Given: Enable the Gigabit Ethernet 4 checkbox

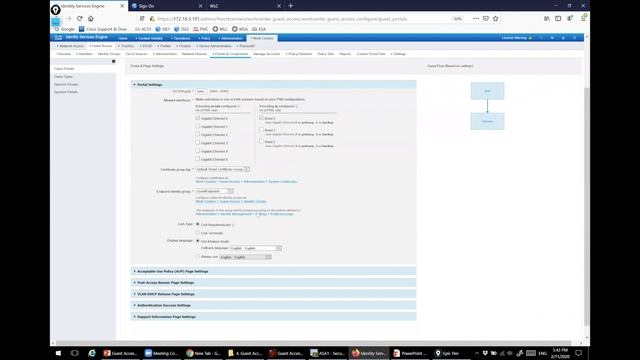Looking at the screenshot, I should click(198, 151).
